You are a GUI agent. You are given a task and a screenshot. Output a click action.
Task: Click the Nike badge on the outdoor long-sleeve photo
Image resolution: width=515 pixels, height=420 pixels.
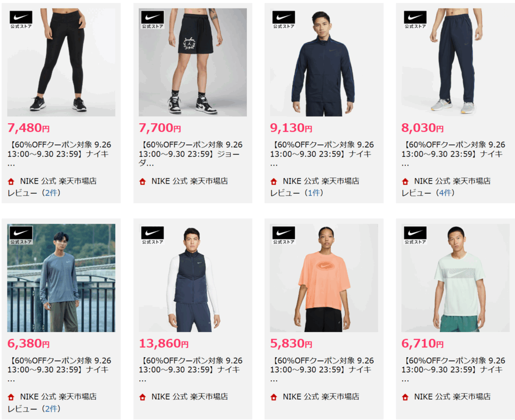pyautogui.click(x=21, y=235)
